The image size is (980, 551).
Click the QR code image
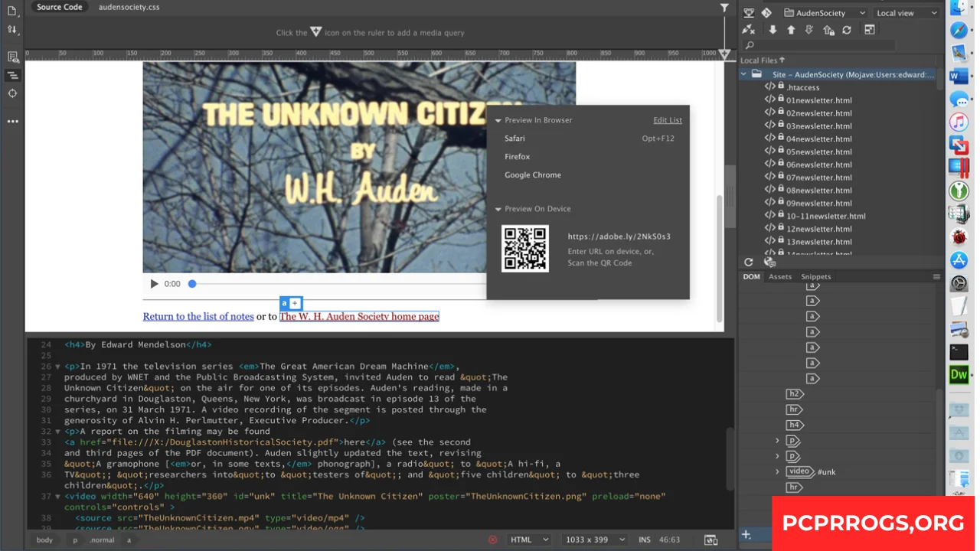point(525,248)
